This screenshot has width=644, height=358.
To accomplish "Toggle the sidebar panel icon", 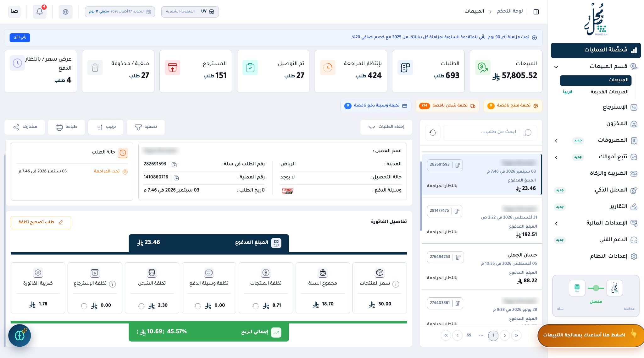I will 536,12.
